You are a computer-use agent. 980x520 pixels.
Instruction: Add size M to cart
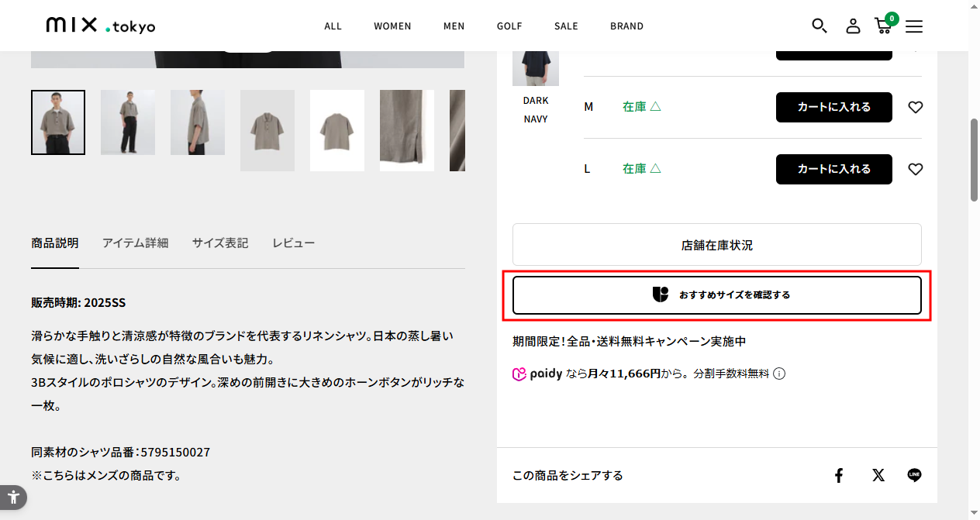click(x=833, y=107)
